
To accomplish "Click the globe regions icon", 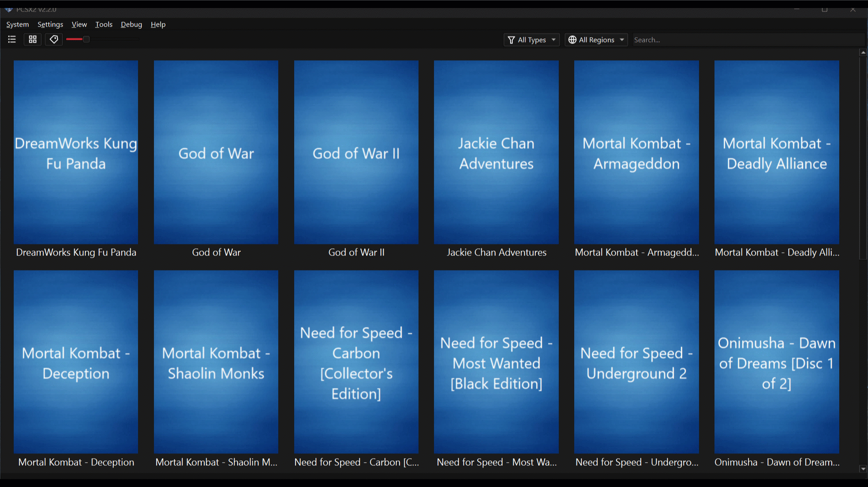I will (572, 40).
